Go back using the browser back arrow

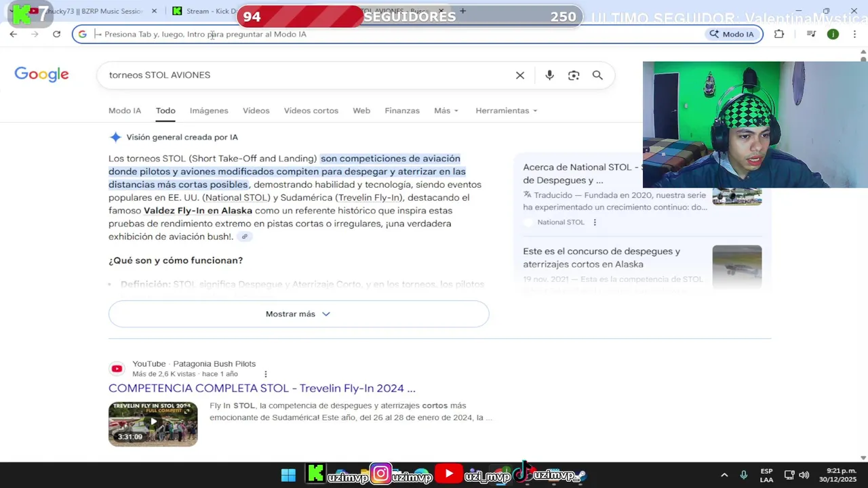[14, 34]
